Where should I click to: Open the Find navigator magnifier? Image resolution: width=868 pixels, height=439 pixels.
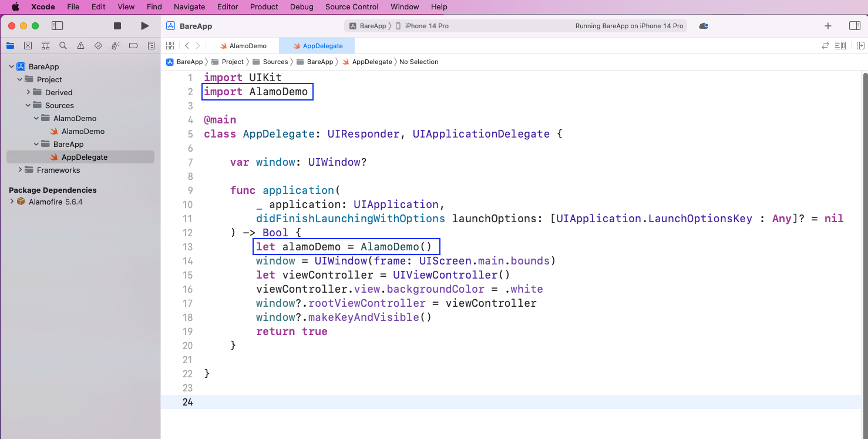click(x=63, y=45)
